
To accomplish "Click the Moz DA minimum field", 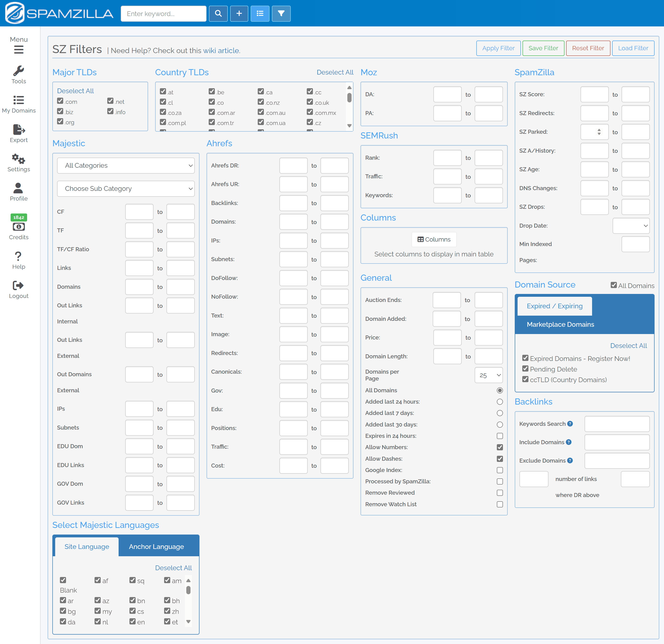I will point(447,94).
